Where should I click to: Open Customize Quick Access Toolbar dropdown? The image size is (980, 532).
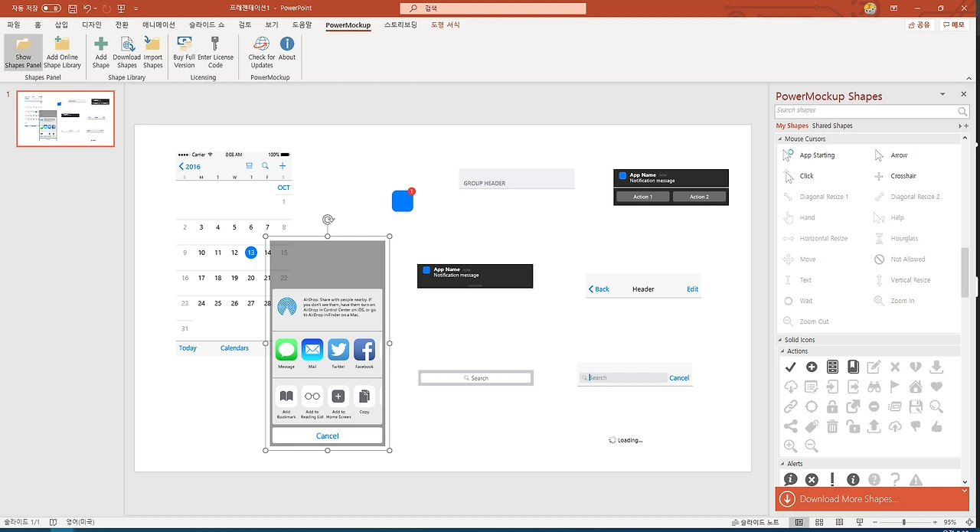pyautogui.click(x=136, y=8)
